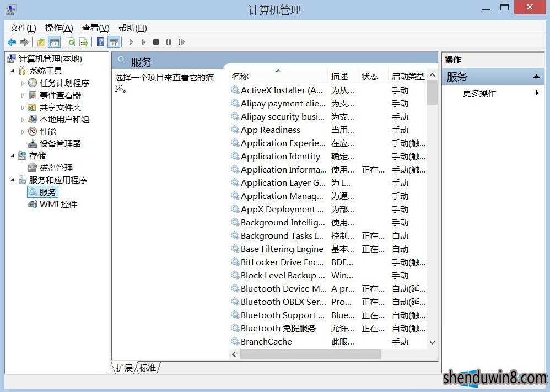Sort by the 描述 column header
This screenshot has height=392, width=550.
pos(343,76)
